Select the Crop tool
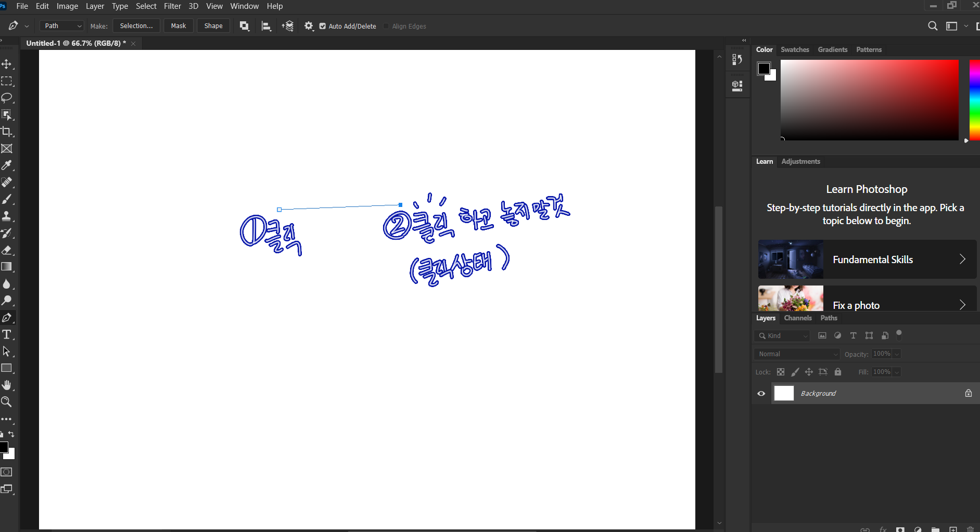Image resolution: width=980 pixels, height=532 pixels. click(7, 132)
